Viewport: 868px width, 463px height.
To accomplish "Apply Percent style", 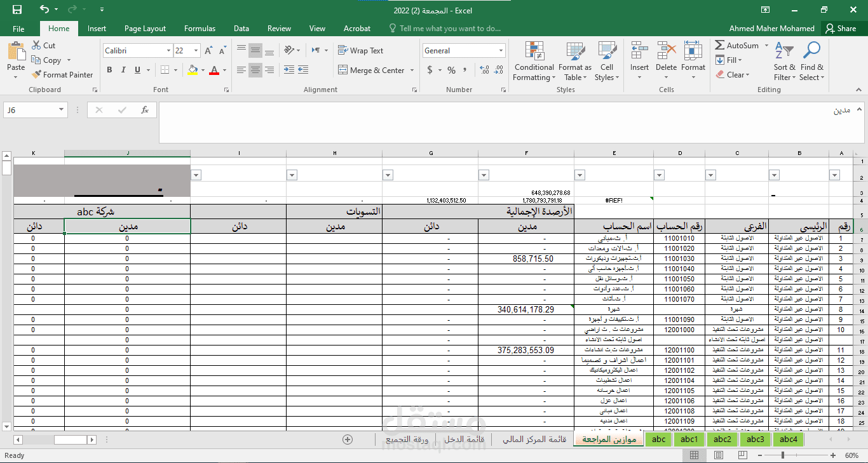I will [x=451, y=70].
